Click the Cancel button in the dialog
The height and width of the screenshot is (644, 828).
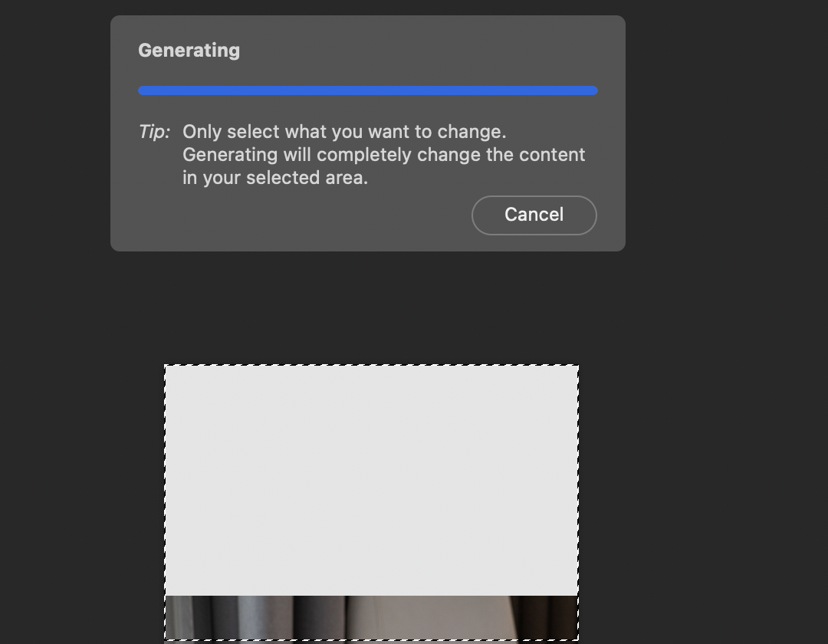(534, 215)
